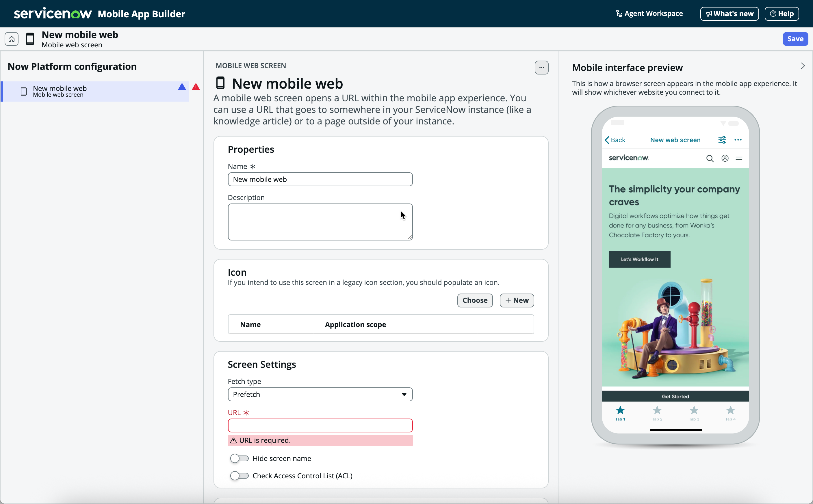Click the required URL input field

[320, 425]
